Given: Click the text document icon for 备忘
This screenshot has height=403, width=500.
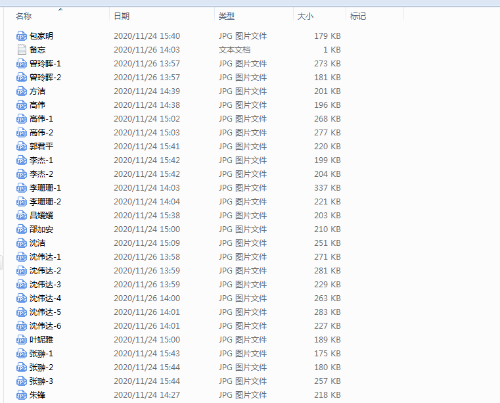Looking at the screenshot, I should [22, 50].
